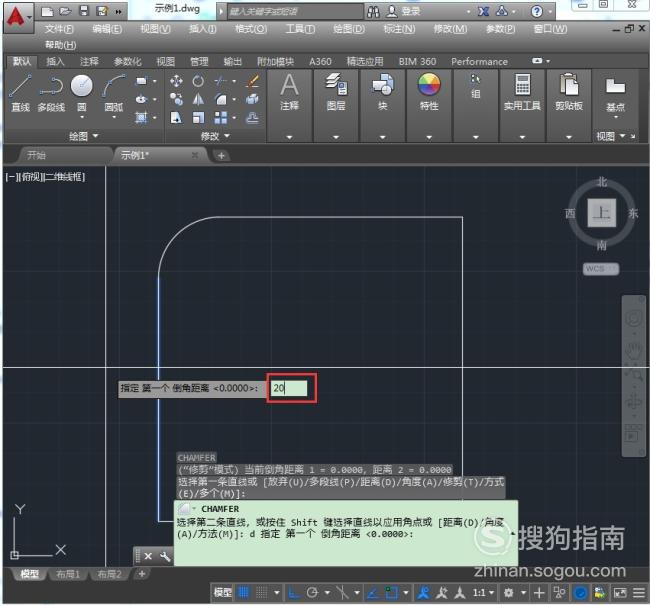Open the 修改(M) menu

tap(450, 29)
